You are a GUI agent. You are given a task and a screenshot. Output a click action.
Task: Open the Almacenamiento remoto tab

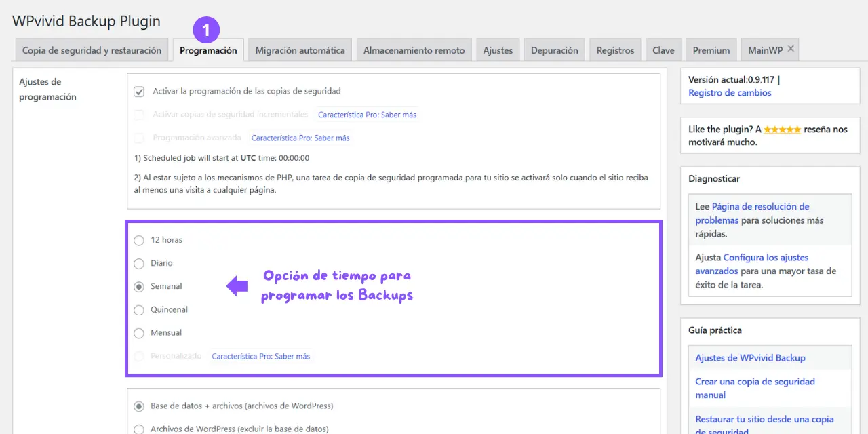[414, 50]
